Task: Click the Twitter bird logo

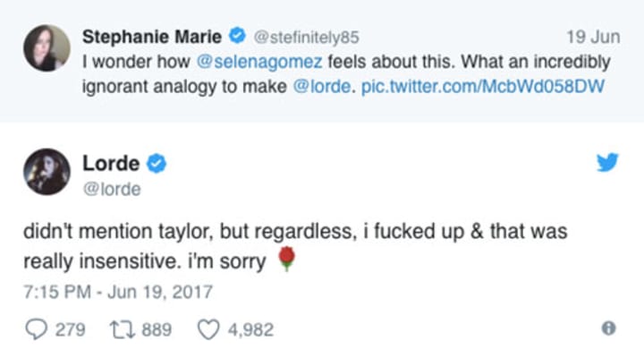Action: pos(607,162)
